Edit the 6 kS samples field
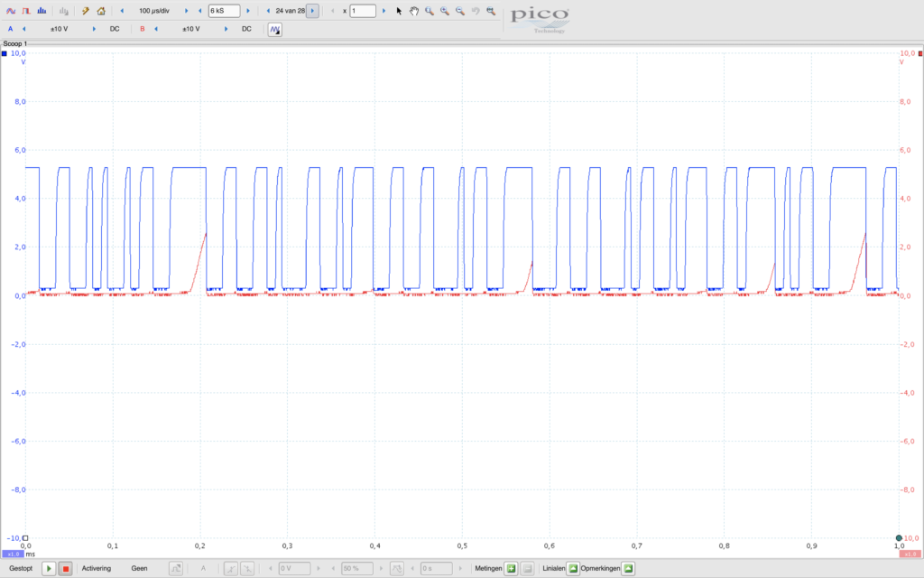Image resolution: width=924 pixels, height=578 pixels. [x=224, y=11]
